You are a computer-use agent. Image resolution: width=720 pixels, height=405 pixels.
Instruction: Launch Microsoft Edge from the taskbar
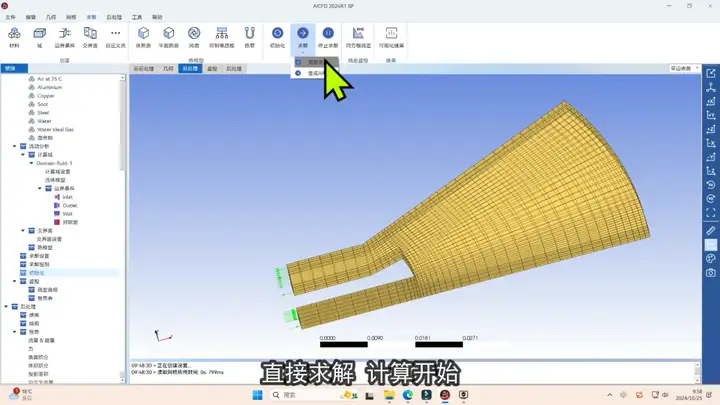407,395
